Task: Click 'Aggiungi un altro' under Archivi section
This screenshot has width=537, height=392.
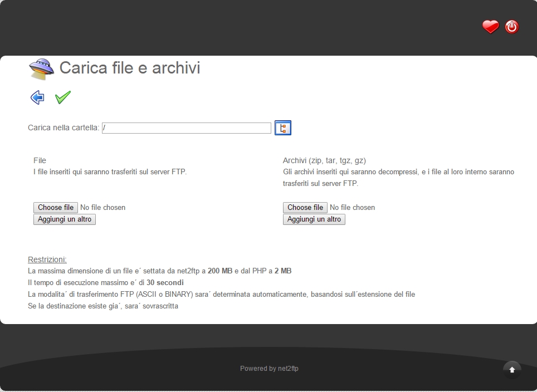Action: [314, 219]
